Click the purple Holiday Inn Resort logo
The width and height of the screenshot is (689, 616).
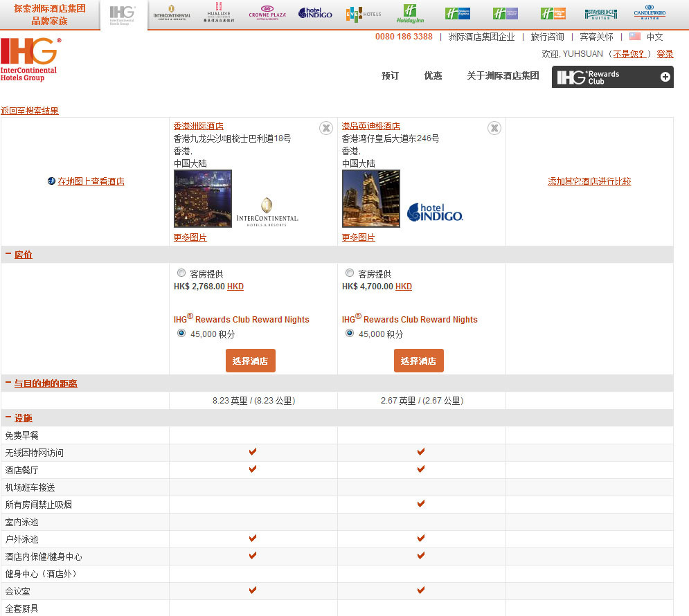[x=505, y=14]
